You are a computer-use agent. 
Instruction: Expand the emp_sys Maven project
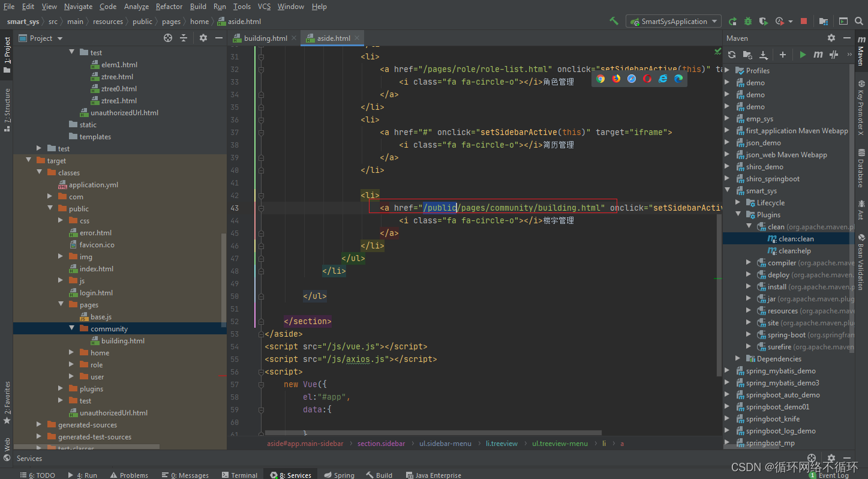(x=728, y=118)
